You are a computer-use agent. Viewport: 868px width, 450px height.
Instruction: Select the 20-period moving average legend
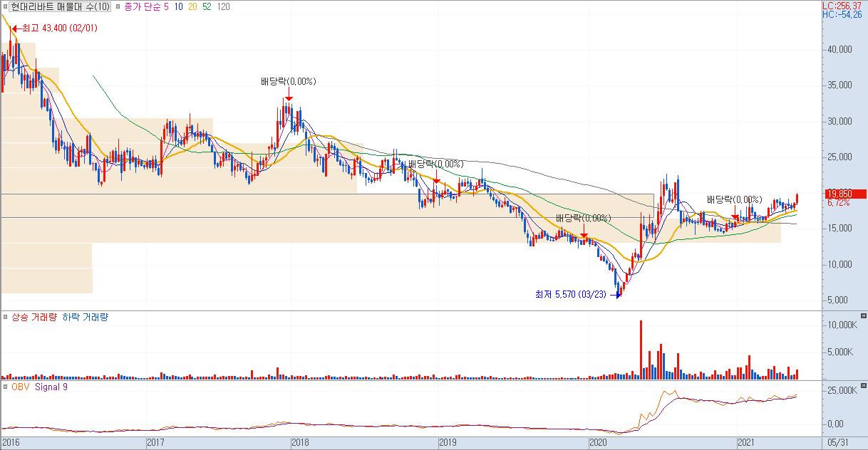(192, 6)
